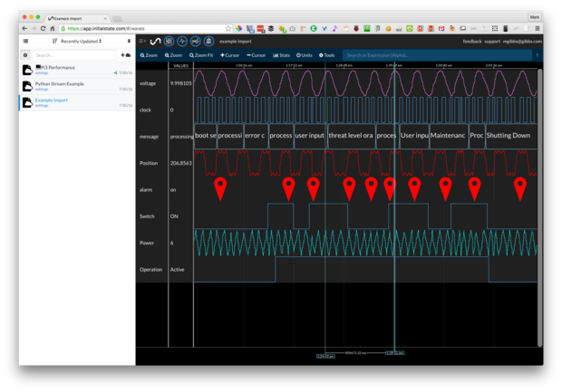Screen dimensions: 562x392
Task: Click the Mark profile button
Action: 535,17
